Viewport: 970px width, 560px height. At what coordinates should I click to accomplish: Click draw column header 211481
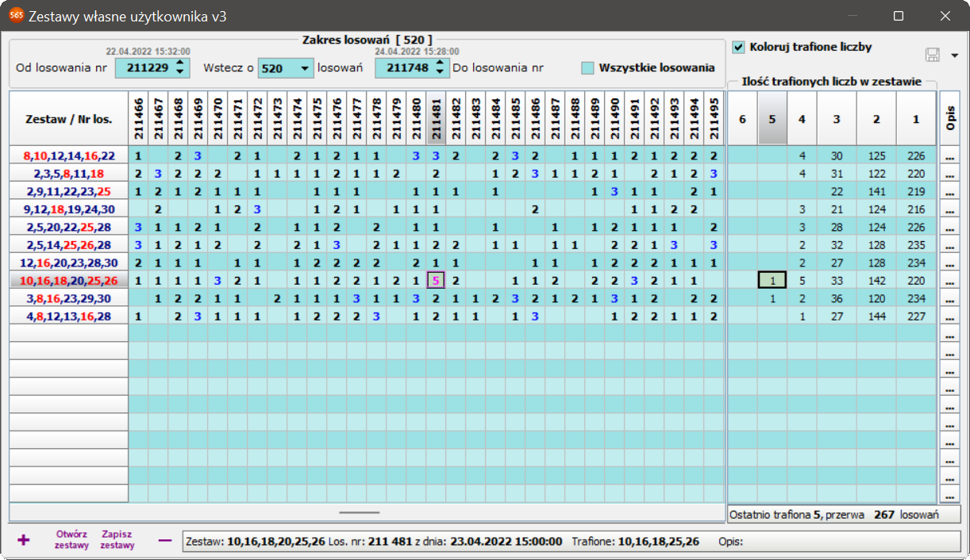pos(436,118)
